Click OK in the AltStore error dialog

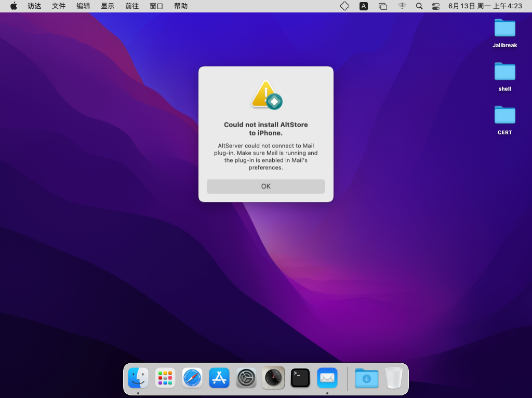(265, 186)
